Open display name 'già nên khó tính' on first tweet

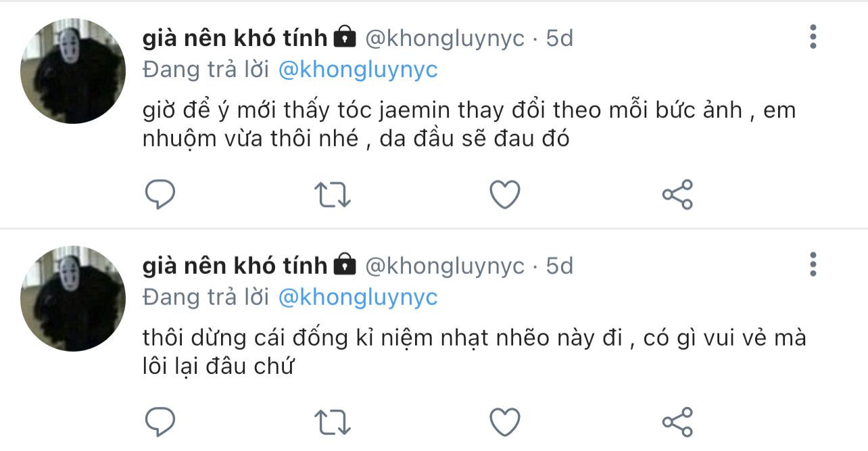pos(235,38)
